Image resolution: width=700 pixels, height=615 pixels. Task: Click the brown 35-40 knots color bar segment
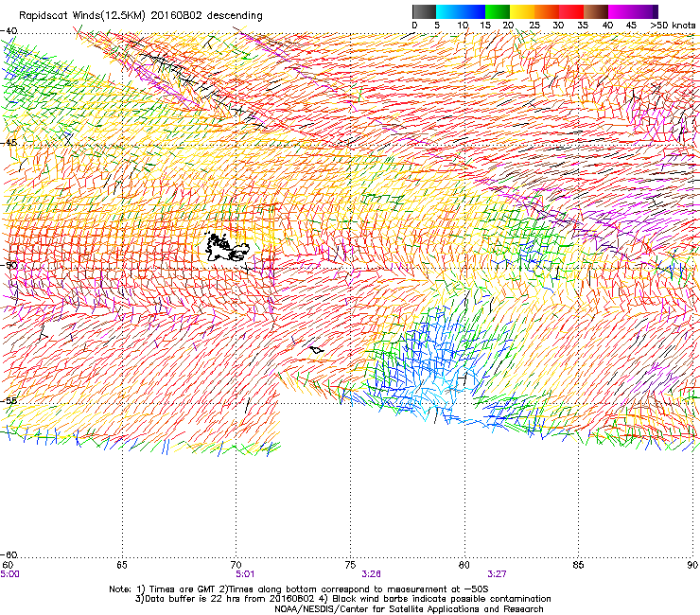pos(596,11)
